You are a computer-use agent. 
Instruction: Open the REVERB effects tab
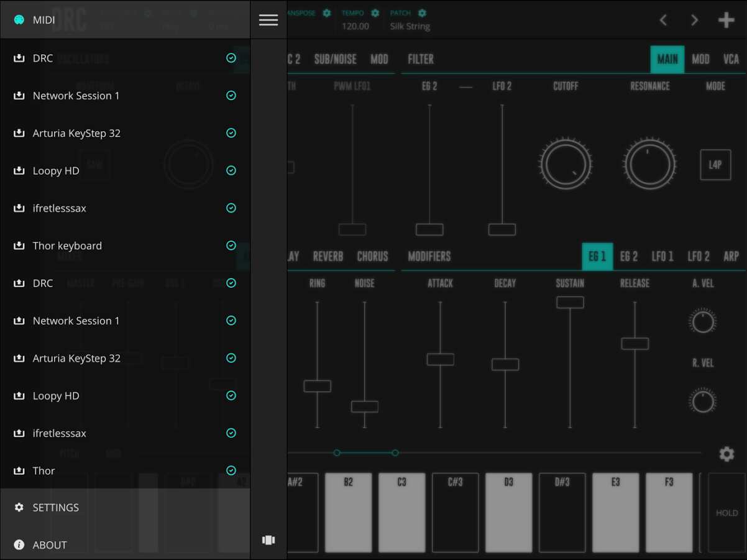point(328,256)
